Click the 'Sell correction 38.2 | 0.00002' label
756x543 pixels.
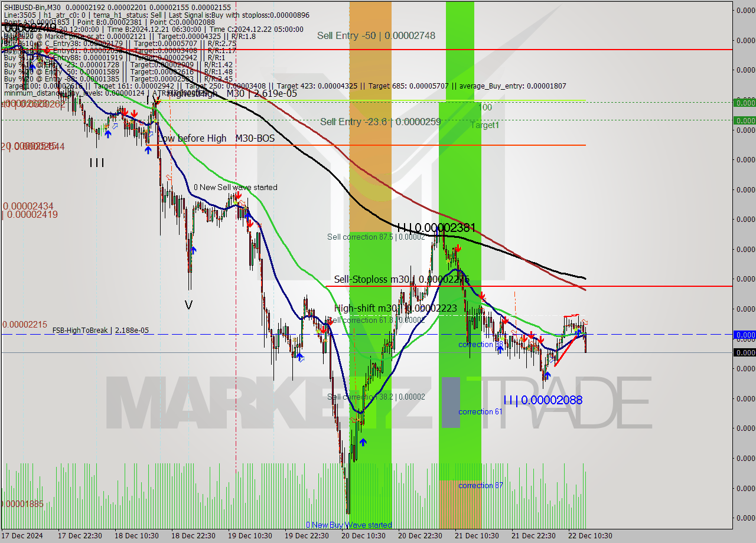(376, 397)
